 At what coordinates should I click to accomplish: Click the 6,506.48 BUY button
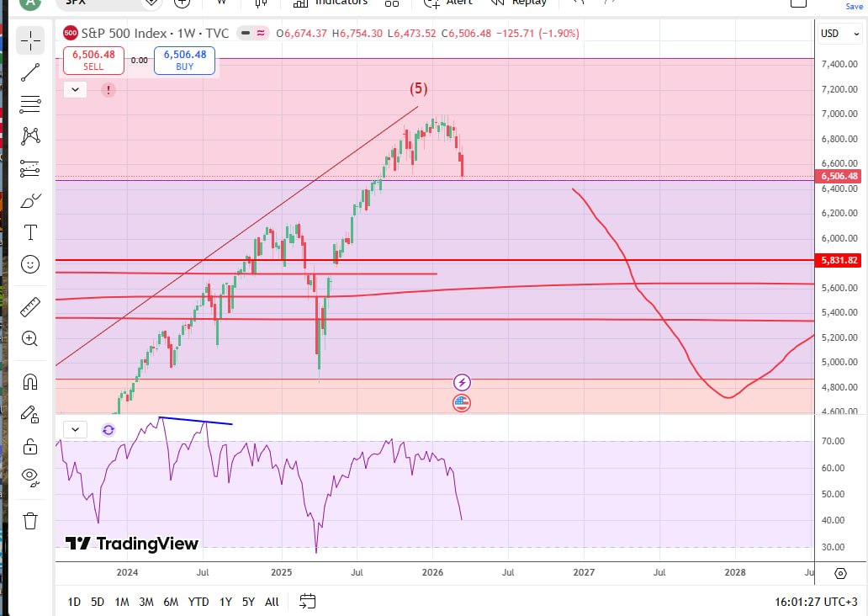pos(184,61)
